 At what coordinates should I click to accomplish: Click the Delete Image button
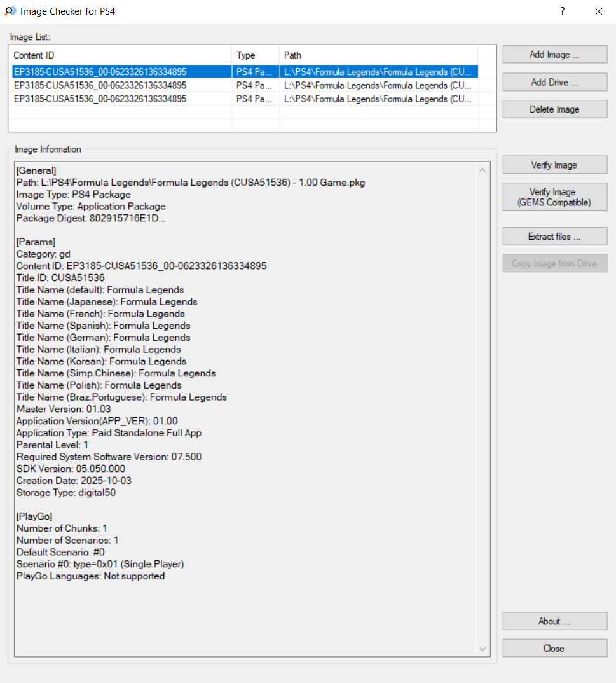[554, 109]
